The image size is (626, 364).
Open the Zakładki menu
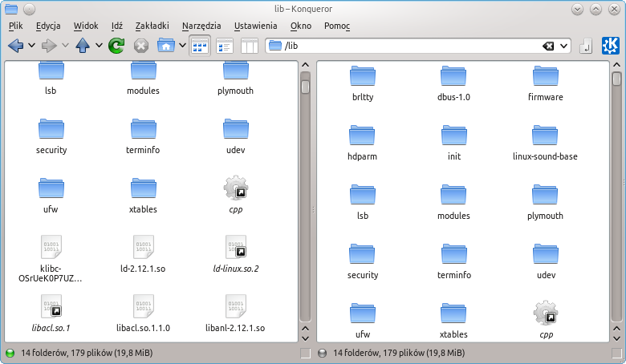[151, 26]
